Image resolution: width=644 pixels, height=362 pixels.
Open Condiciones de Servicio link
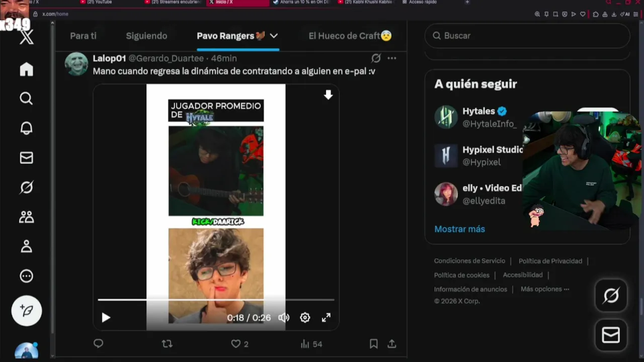[469, 261]
